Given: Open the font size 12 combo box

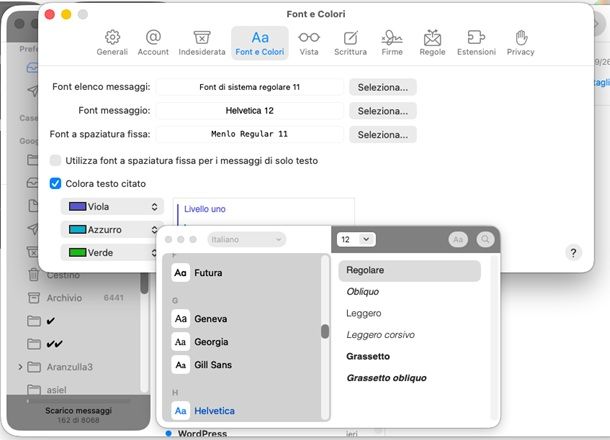Looking at the screenshot, I should coord(356,239).
